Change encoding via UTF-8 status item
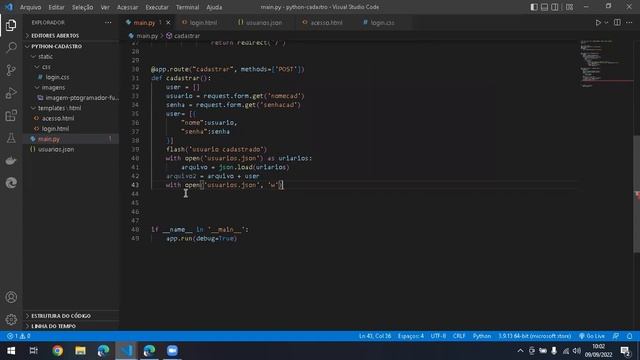 pos(438,336)
